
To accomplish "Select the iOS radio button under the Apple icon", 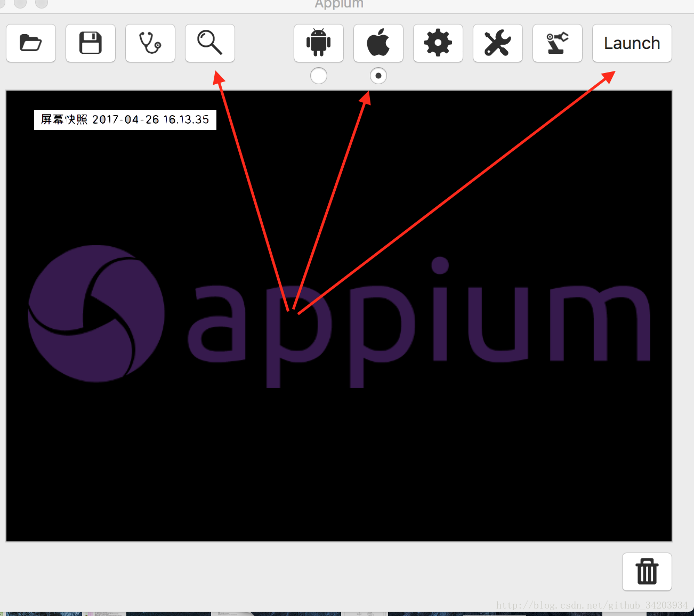I will tap(378, 76).
